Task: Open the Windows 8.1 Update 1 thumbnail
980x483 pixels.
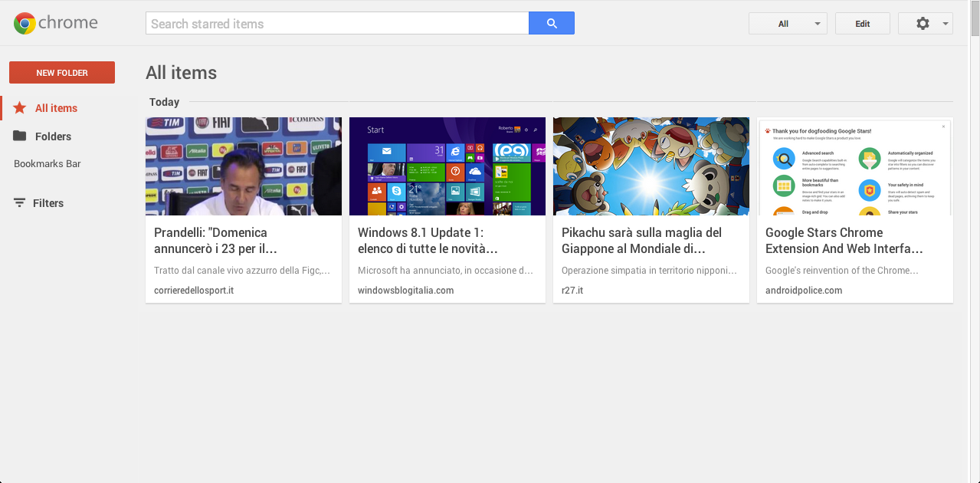Action: pyautogui.click(x=447, y=166)
